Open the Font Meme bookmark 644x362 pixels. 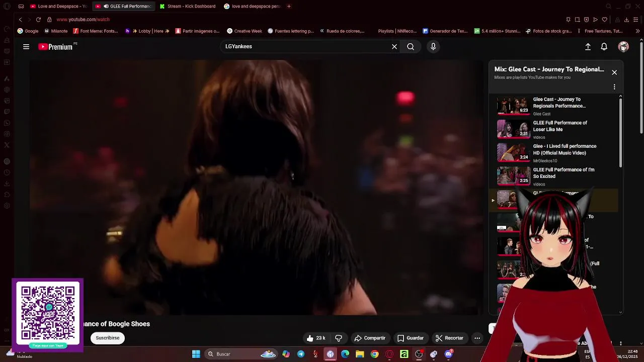click(x=96, y=31)
